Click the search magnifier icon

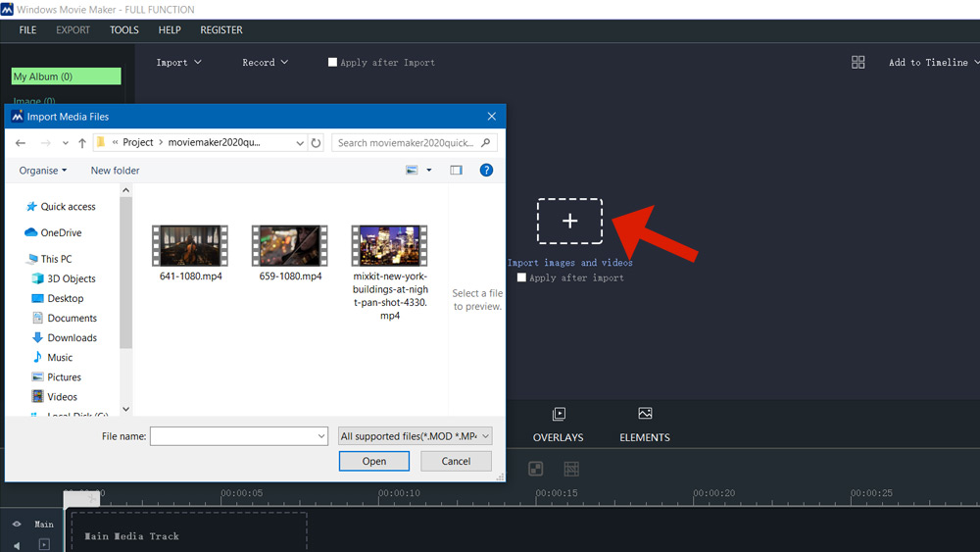tap(486, 142)
